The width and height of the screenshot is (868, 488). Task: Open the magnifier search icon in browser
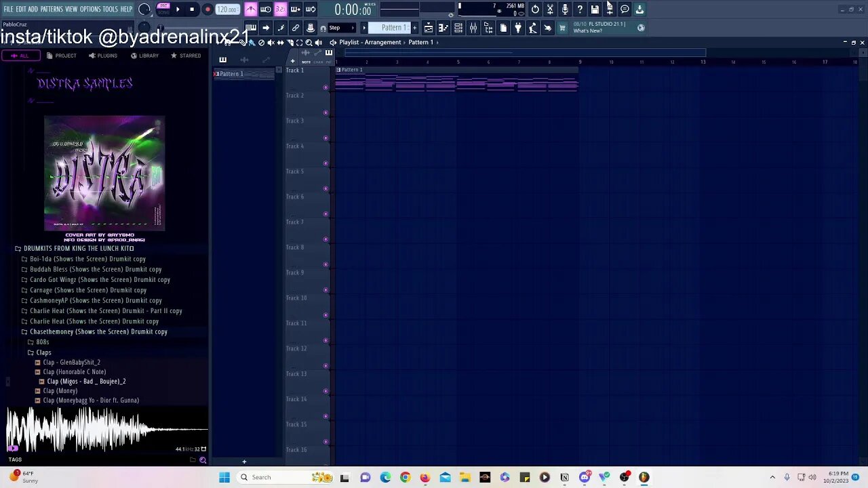click(x=202, y=460)
